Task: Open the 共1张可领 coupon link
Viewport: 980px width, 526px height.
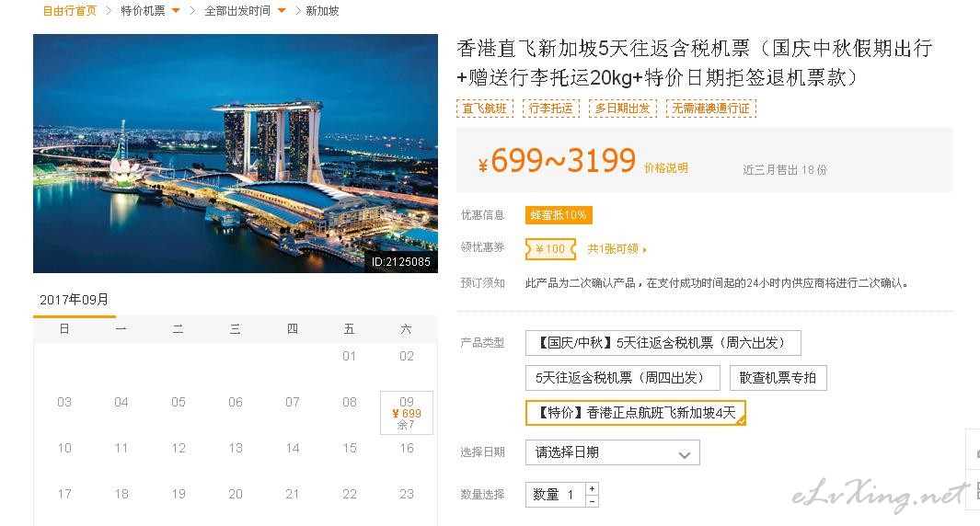Action: pyautogui.click(x=617, y=248)
